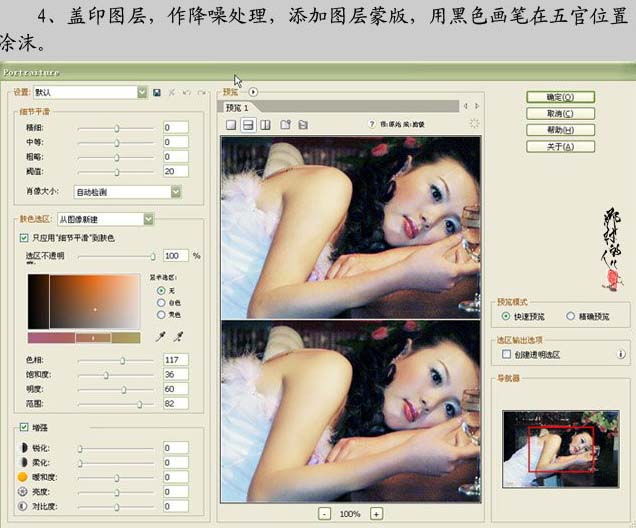The image size is (636, 528).
Task: Toggle 只应用细节平滑到肤色 checkbox
Action: click(x=24, y=238)
